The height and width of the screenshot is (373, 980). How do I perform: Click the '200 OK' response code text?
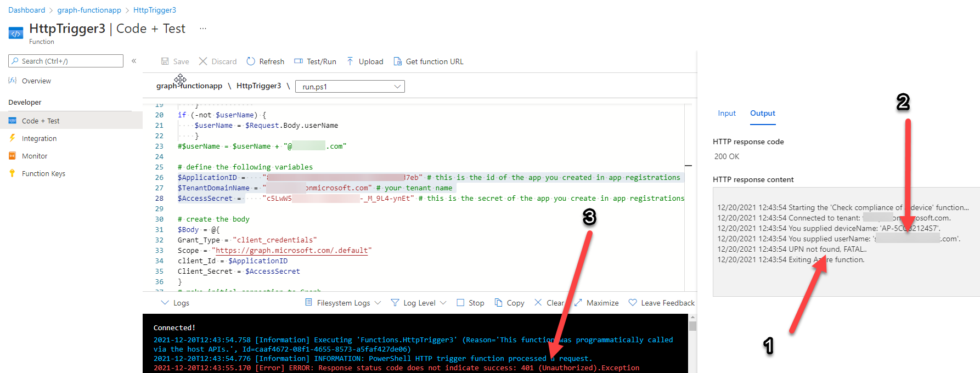[726, 156]
